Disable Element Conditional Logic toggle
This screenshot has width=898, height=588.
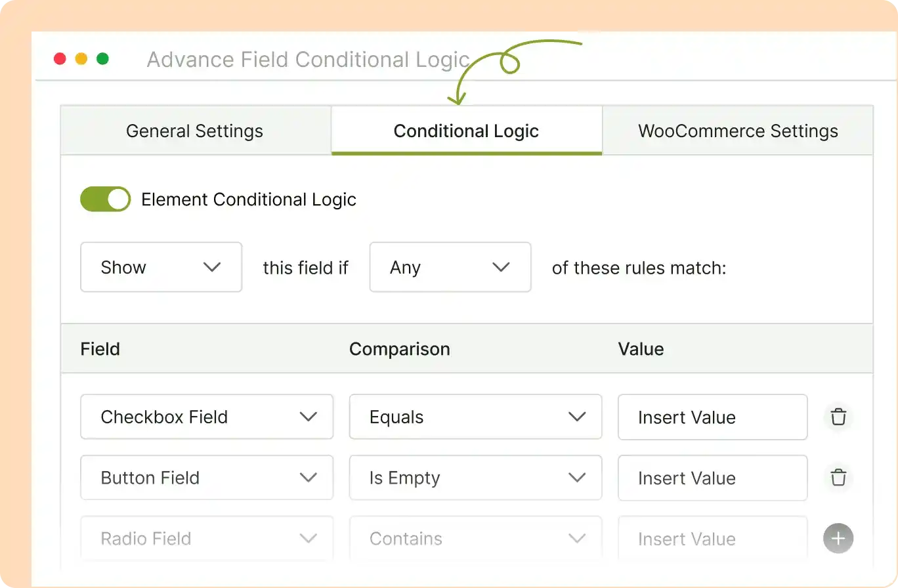pyautogui.click(x=105, y=199)
